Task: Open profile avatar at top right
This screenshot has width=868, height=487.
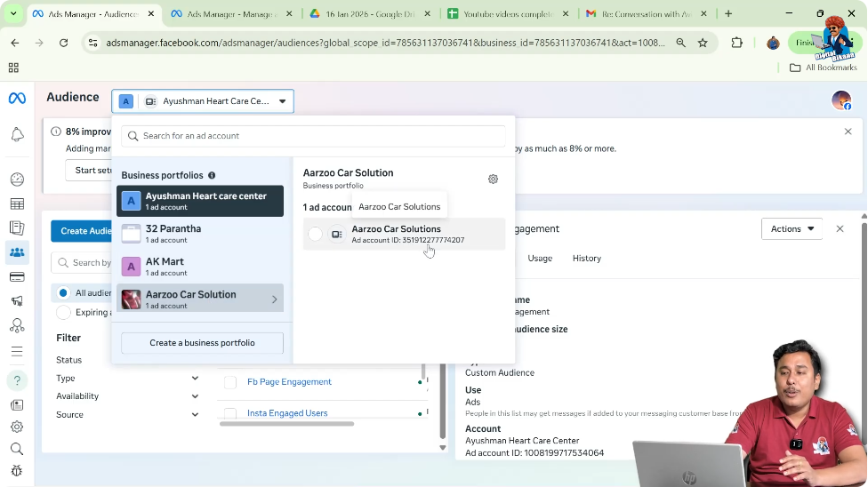Action: (841, 100)
